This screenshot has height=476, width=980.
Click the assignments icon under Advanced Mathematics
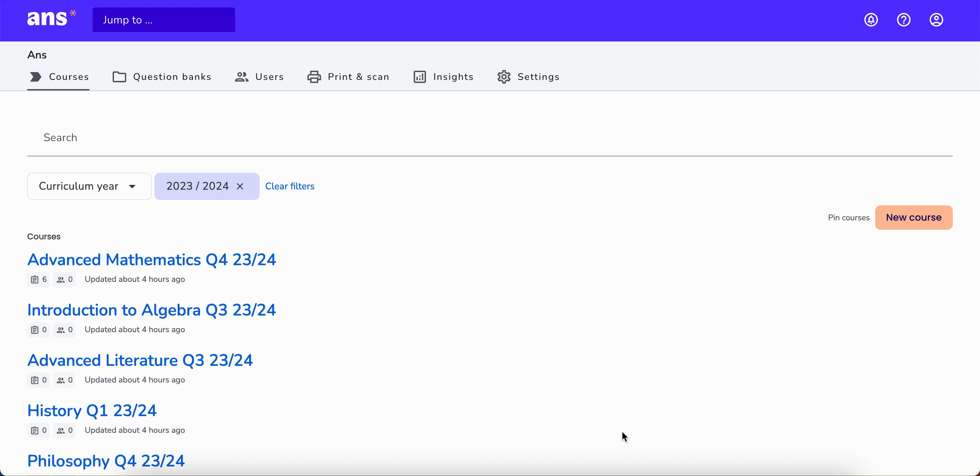pos(35,279)
